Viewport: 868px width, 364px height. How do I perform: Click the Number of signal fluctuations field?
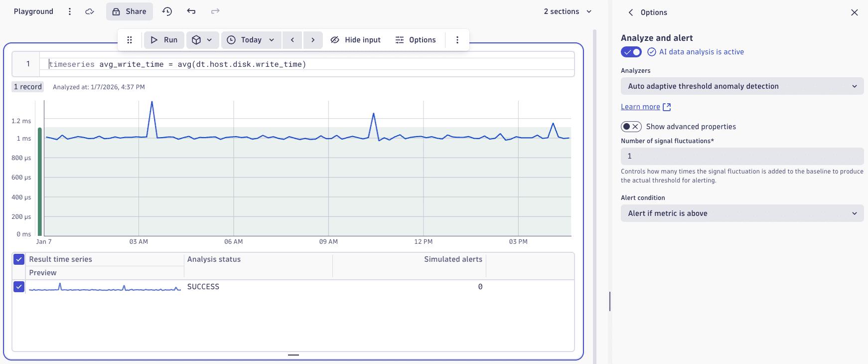pyautogui.click(x=742, y=156)
